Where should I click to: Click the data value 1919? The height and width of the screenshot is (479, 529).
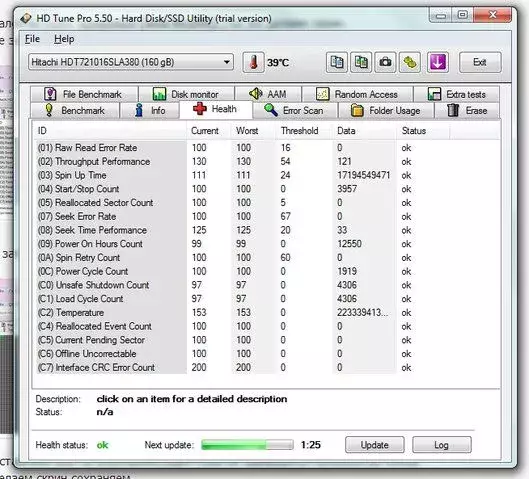point(347,272)
